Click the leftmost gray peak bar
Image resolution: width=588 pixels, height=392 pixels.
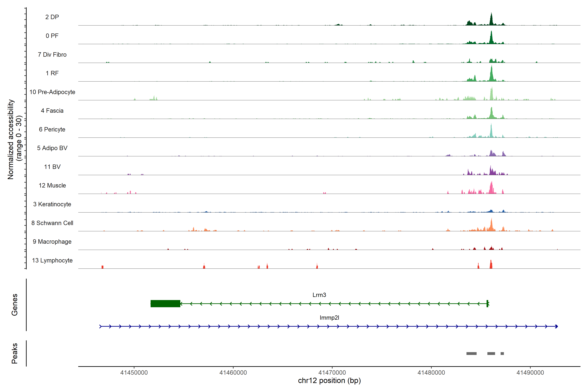pos(471,353)
